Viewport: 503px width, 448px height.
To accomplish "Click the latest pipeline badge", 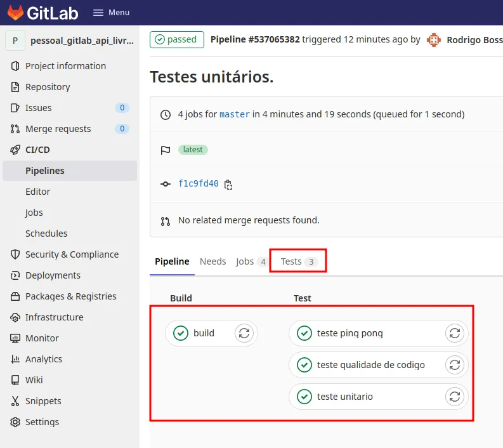I will click(193, 150).
